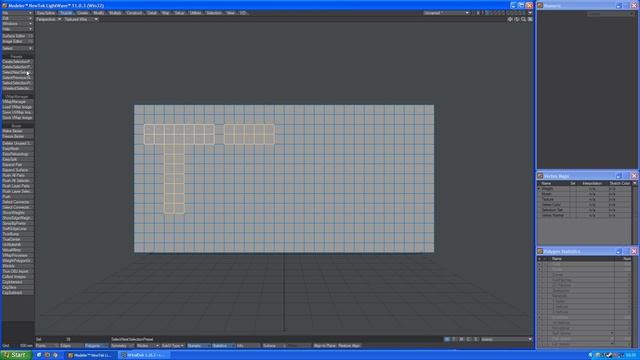Click the SwiftEdgeLoop button
The image size is (640, 360).
click(17, 229)
